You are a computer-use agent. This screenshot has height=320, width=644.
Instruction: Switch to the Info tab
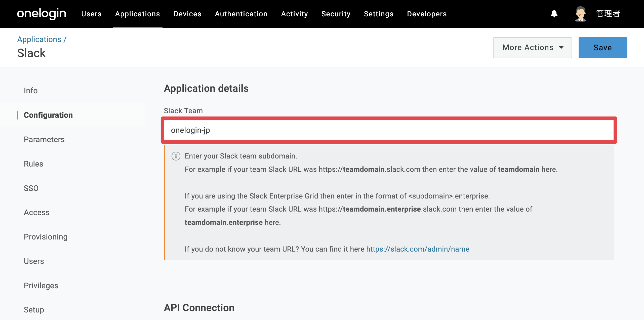(x=31, y=91)
